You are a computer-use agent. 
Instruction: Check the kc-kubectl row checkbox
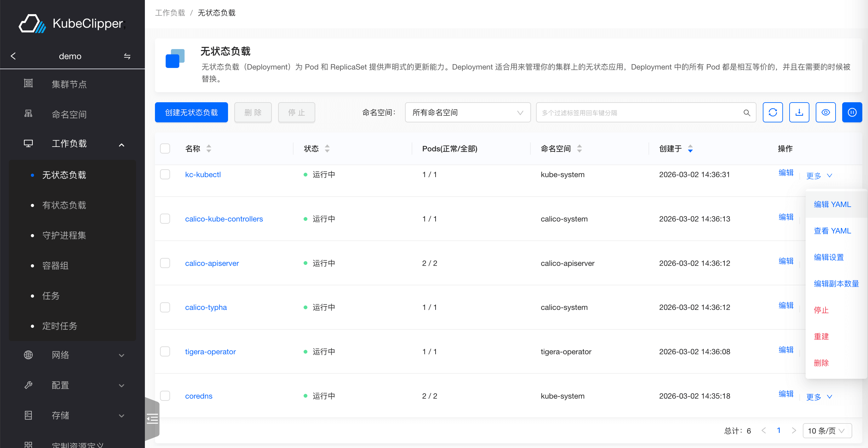165,174
